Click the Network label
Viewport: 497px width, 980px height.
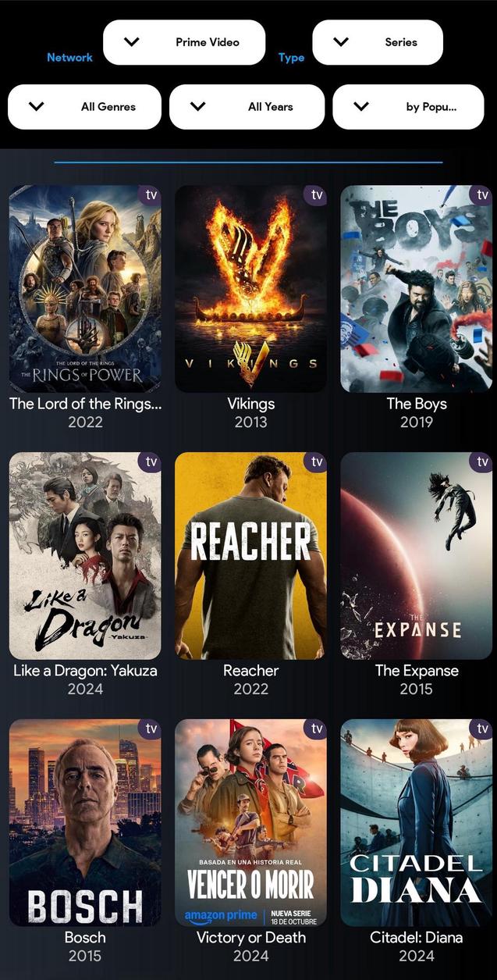[x=69, y=57]
